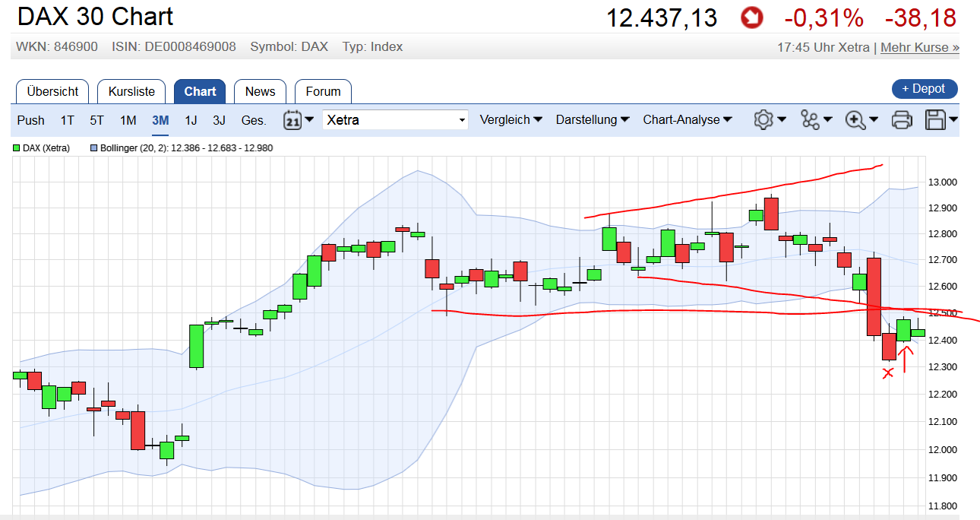Select the 3M time range
980x520 pixels.
point(160,120)
